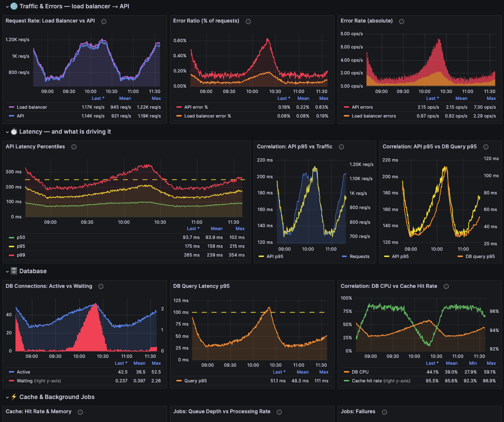Click API error % max value 0.63%
This screenshot has width=504, height=422.
click(322, 107)
